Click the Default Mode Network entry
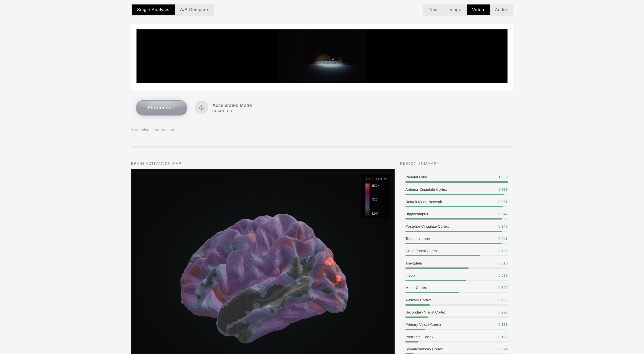 (x=424, y=202)
